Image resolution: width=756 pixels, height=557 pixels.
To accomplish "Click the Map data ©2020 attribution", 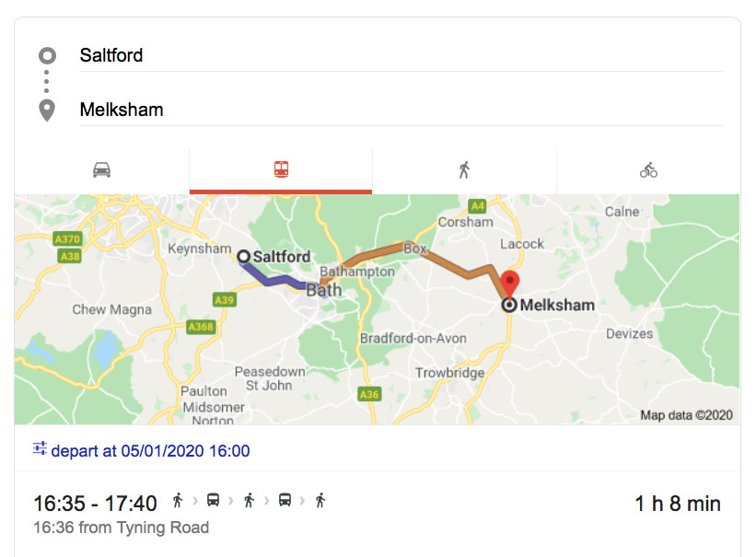I will click(x=687, y=415).
